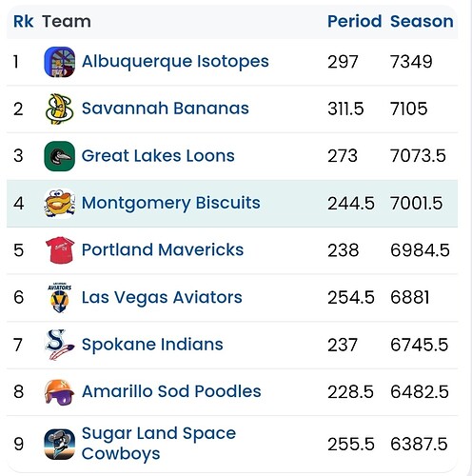
Task: Select the Montgomery Biscuits mascot icon
Action: tap(59, 203)
